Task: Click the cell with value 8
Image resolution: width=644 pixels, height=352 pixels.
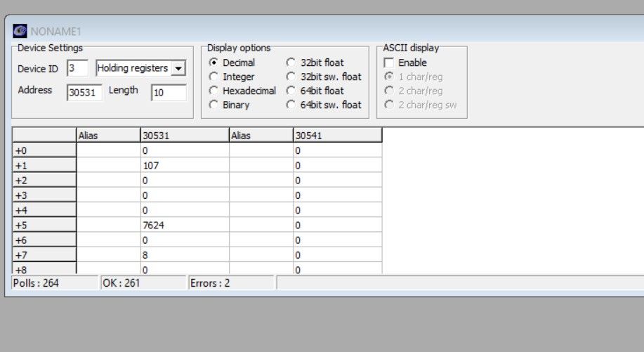Action: tap(185, 254)
